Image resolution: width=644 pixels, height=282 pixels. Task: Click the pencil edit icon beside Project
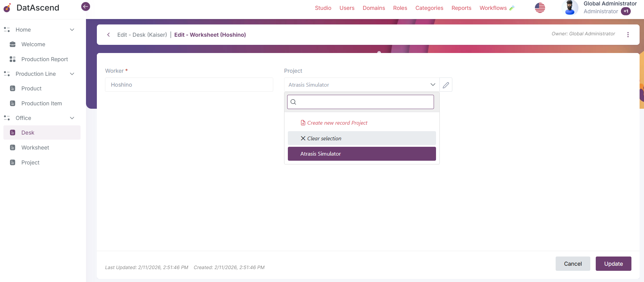(x=446, y=85)
